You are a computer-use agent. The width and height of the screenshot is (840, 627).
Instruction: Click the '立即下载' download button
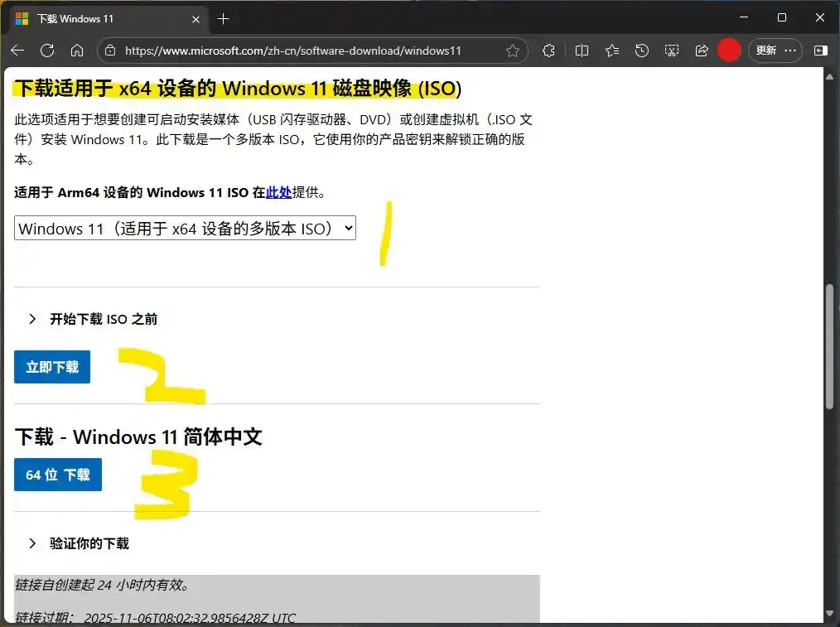coord(52,367)
